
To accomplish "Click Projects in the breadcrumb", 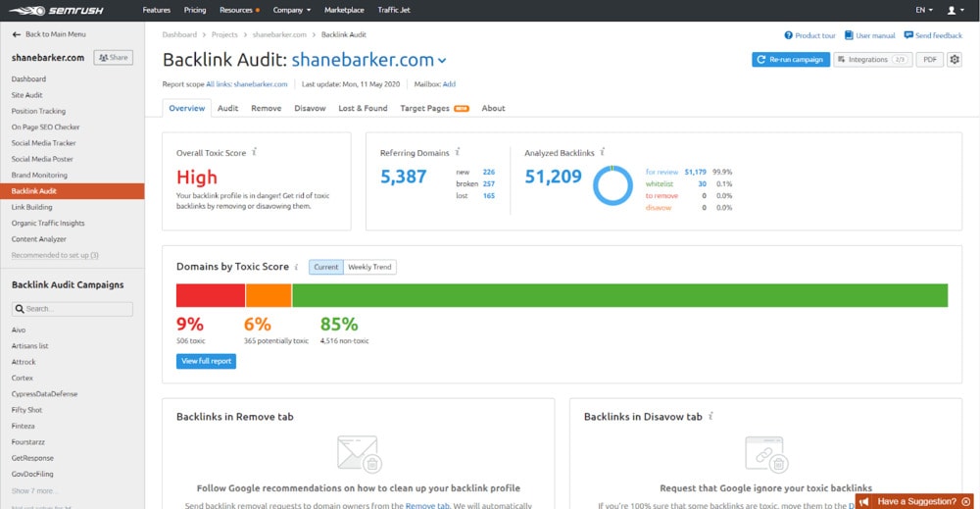I will (224, 34).
